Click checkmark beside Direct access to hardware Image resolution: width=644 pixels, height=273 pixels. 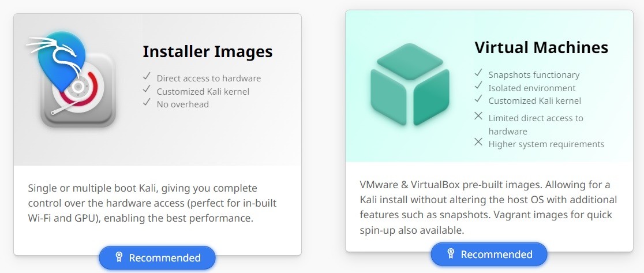pos(147,77)
